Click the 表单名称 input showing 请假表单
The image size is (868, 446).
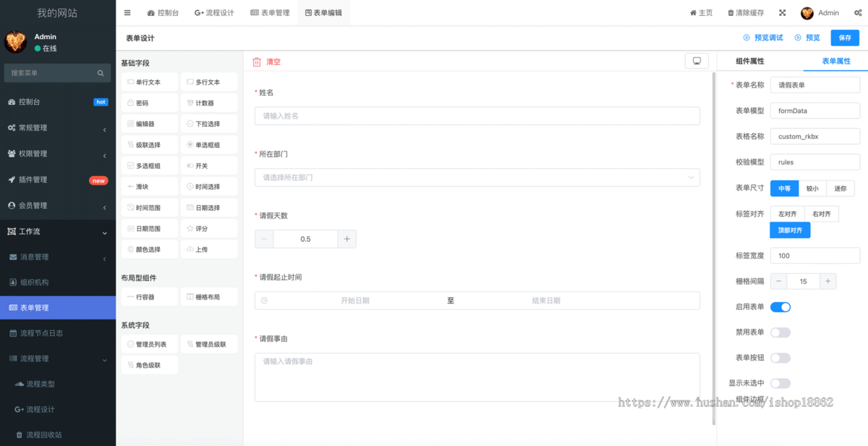[814, 85]
